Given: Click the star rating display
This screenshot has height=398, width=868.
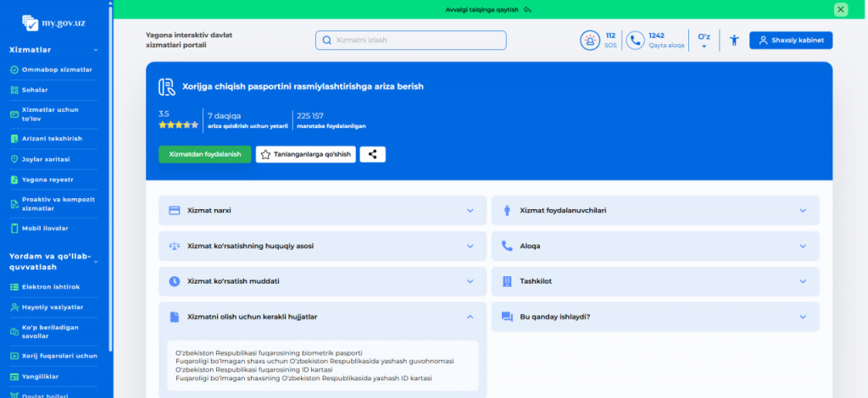Looking at the screenshot, I should (178, 125).
